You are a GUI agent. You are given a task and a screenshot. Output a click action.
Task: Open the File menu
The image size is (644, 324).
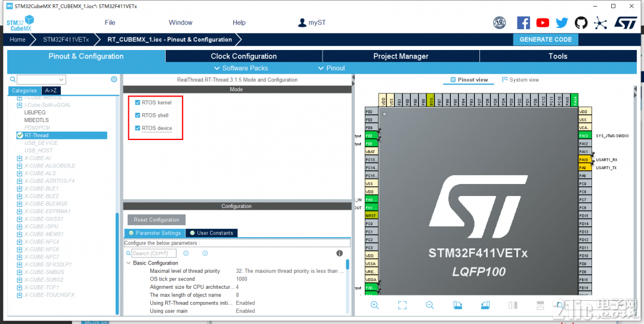tap(110, 23)
